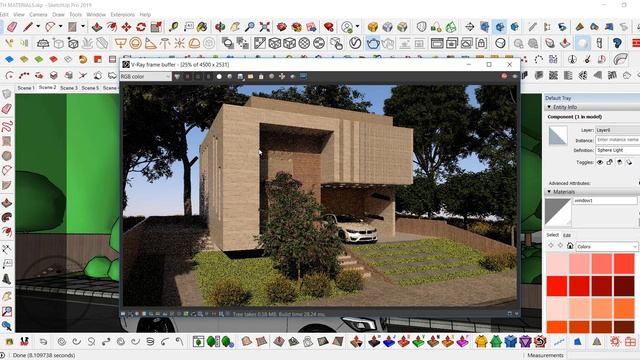Open the Colors material library dropdown
Screen dimensions: 640x360
pos(607,247)
